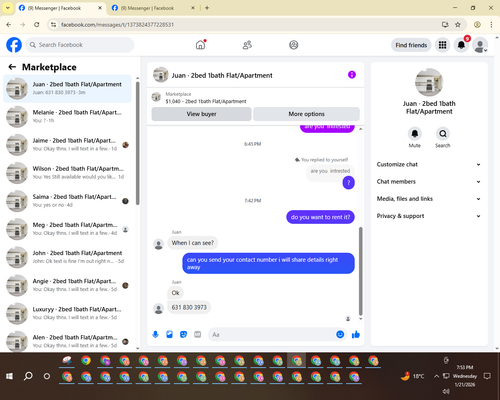This screenshot has width=500, height=400.
Task: Open Melanie's conversation in the list
Action: (x=68, y=117)
